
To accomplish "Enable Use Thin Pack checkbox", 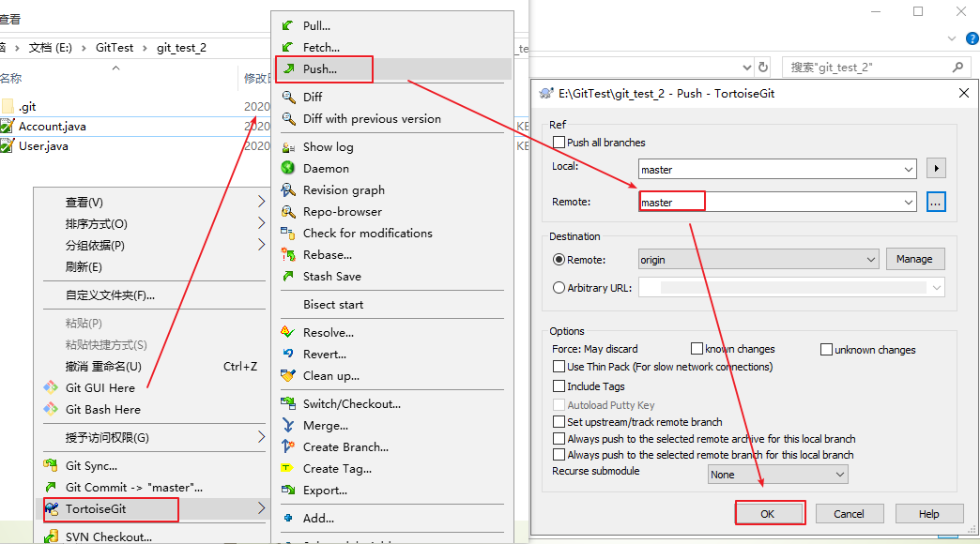I will 559,366.
